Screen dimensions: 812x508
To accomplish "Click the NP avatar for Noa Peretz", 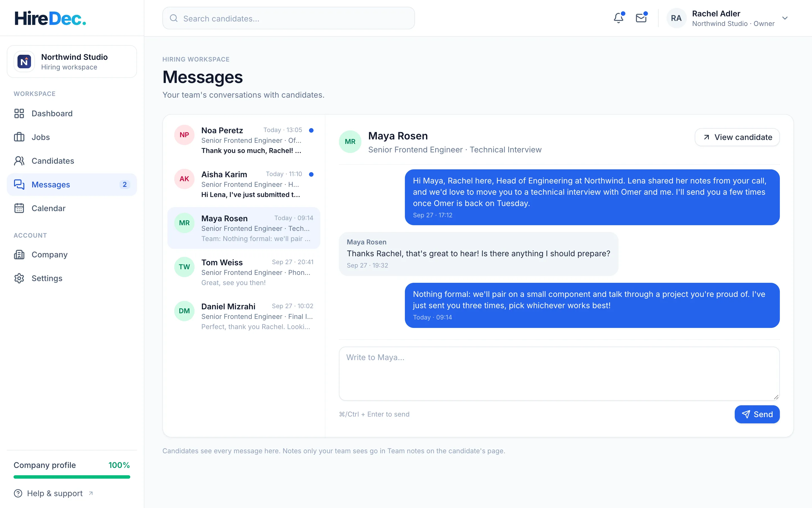I will click(184, 135).
